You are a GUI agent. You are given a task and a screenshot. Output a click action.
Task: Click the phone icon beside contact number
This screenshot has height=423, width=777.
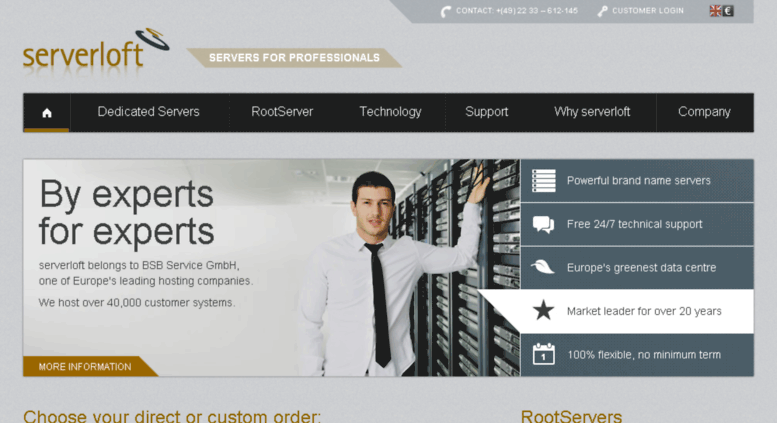[446, 11]
